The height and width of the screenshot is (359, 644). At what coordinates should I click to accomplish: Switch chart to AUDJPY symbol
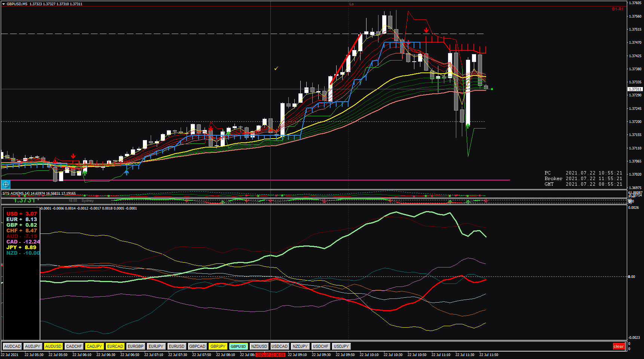(x=33, y=346)
